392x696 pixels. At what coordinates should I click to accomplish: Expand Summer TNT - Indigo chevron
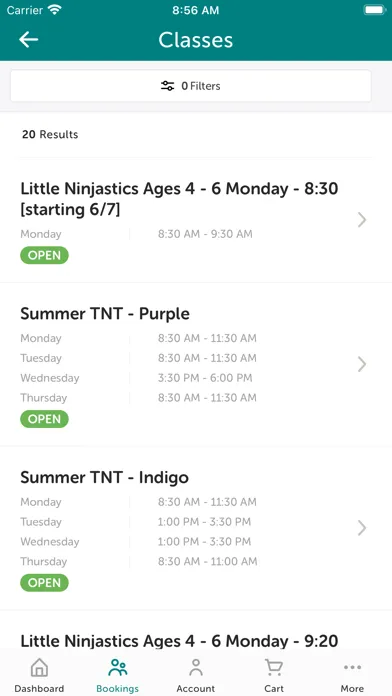coord(362,528)
